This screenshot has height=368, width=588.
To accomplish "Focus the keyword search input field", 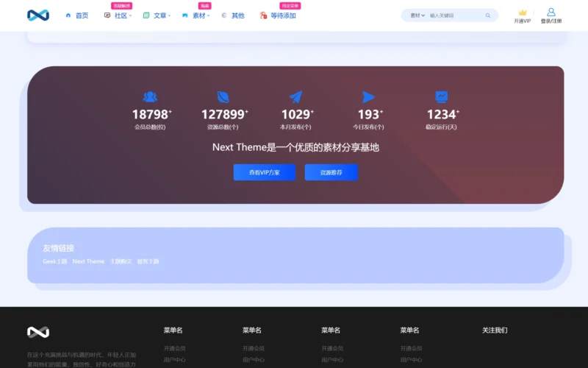I will (x=454, y=15).
